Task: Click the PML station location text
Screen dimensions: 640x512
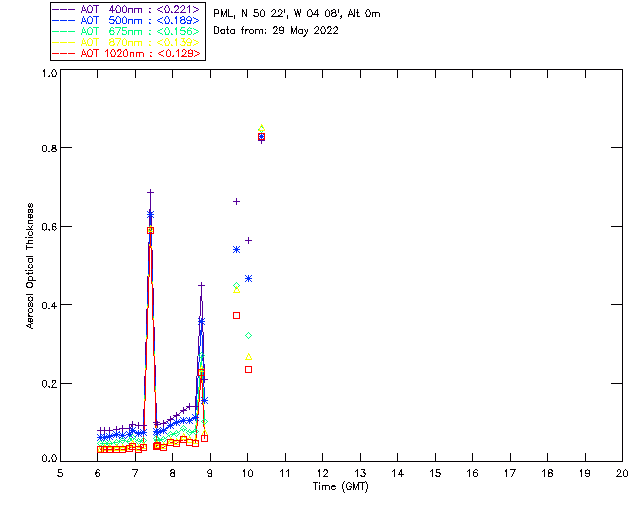Action: click(297, 14)
